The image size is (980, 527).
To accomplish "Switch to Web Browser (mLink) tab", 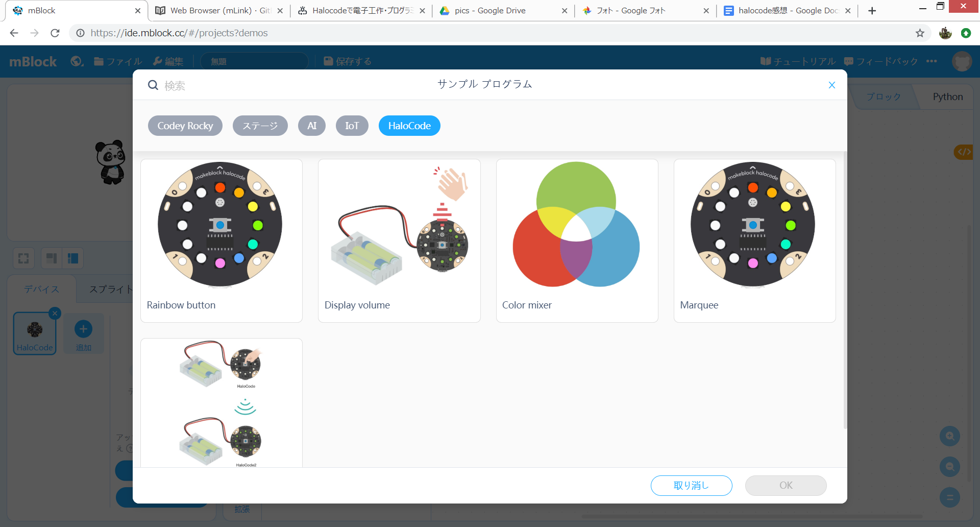I will (219, 11).
